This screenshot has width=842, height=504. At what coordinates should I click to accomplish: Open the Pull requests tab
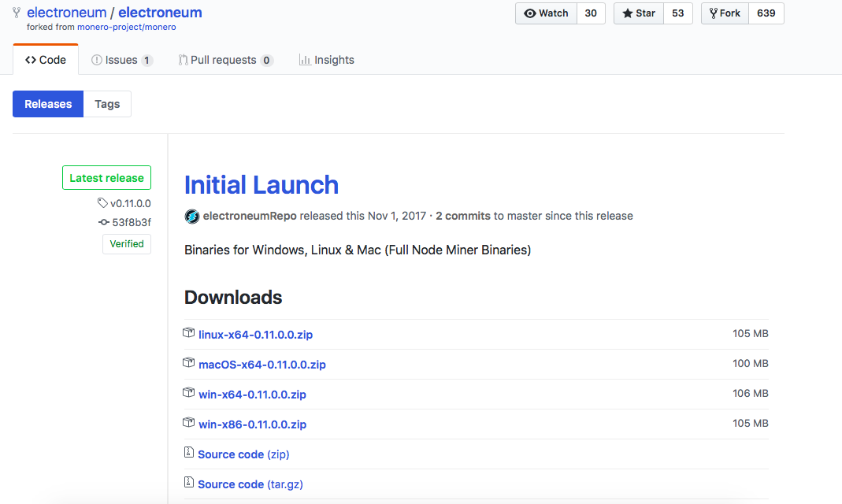(225, 60)
